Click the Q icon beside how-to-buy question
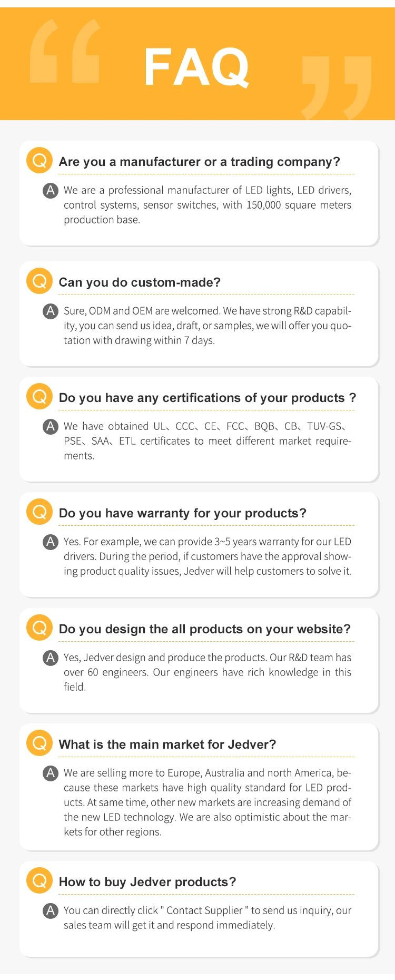The image size is (395, 980). pyautogui.click(x=39, y=880)
